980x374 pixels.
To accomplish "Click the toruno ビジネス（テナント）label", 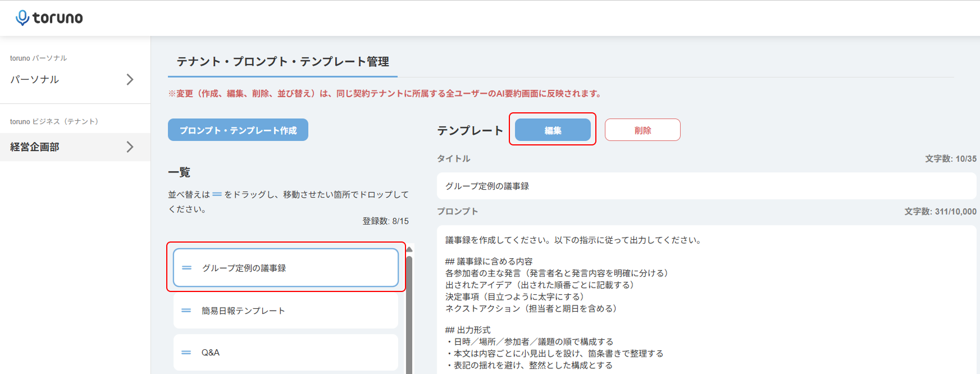I will tap(54, 121).
